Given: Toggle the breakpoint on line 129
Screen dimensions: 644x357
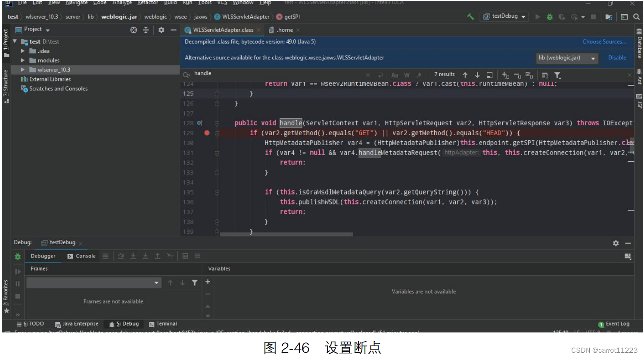Looking at the screenshot, I should coord(207,133).
